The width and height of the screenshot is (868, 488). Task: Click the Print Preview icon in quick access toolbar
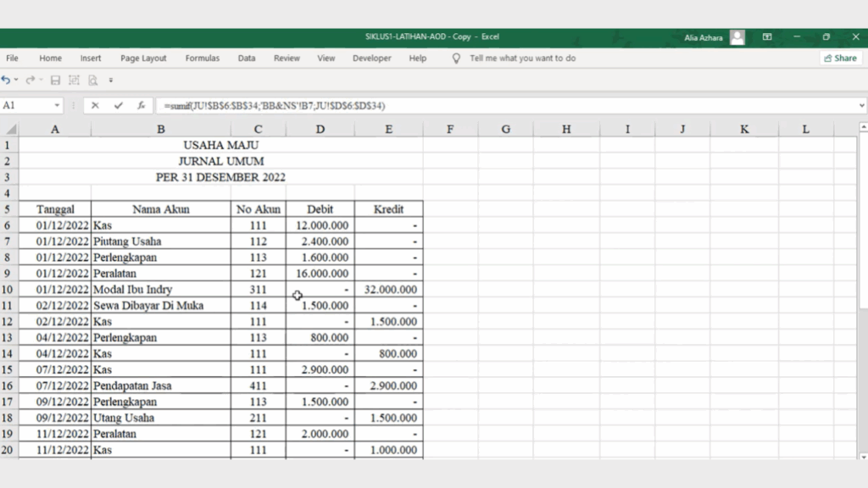(92, 80)
